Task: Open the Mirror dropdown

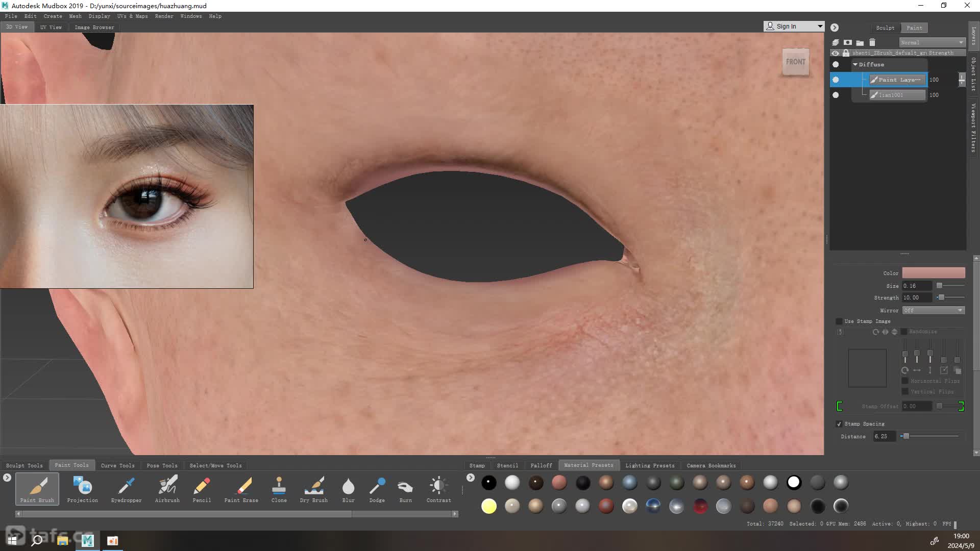Action: (x=934, y=310)
